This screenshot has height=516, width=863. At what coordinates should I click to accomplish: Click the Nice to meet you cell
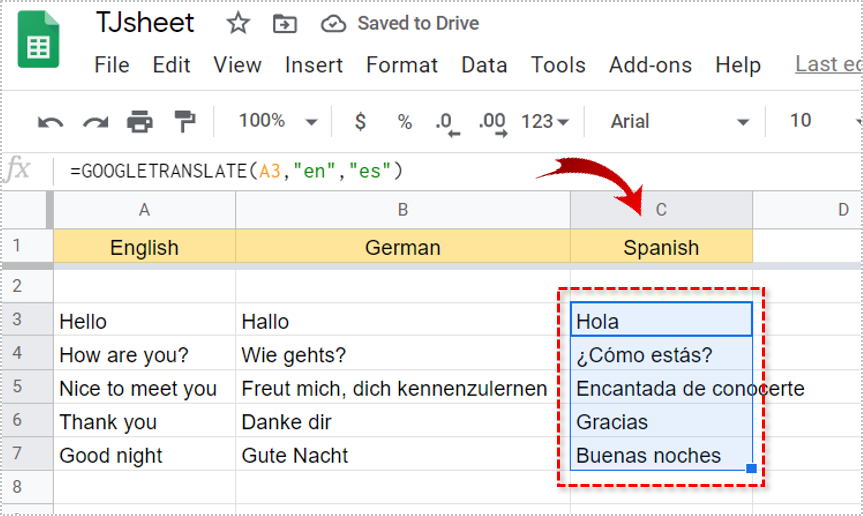(144, 387)
